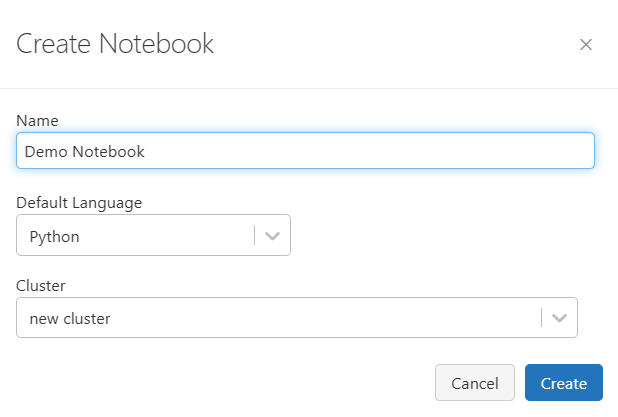Close the Create Notebook dialog
The image size is (618, 417).
pyautogui.click(x=586, y=44)
